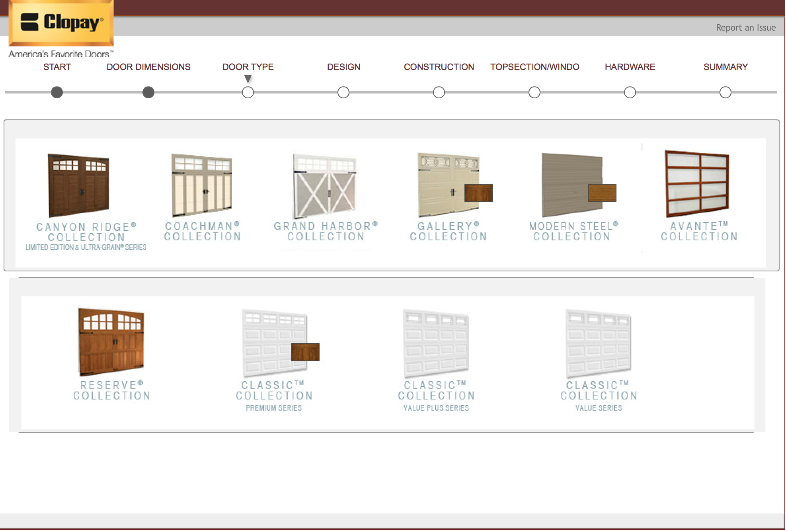
Task: Select the Classic Value Series door image
Action: (599, 343)
